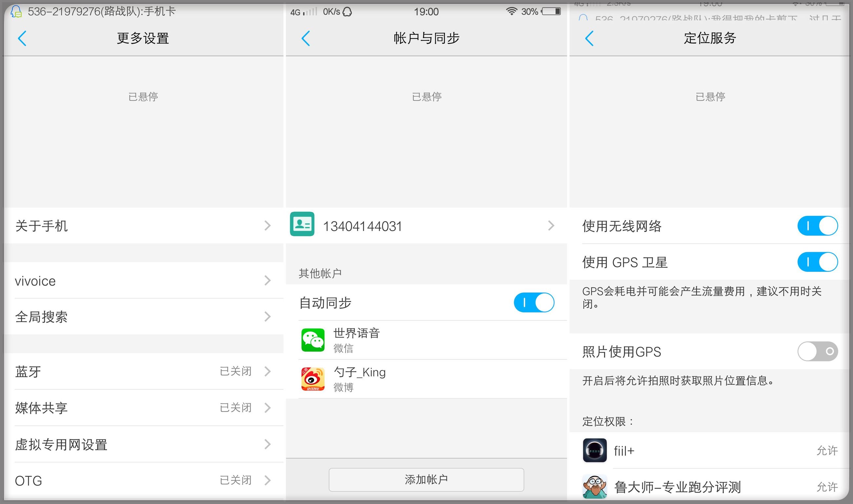Tap the 添加帐户 button

coord(426,479)
